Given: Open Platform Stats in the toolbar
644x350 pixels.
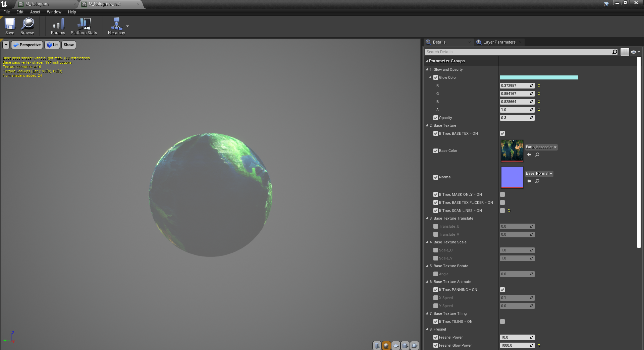Looking at the screenshot, I should pos(83,26).
